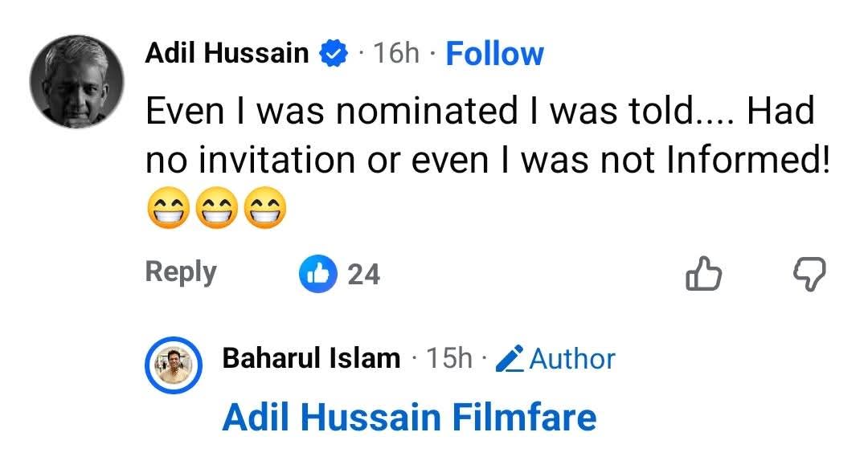Click the first grinning emoji in the comment
This screenshot has height=473, width=868.
pos(166,206)
